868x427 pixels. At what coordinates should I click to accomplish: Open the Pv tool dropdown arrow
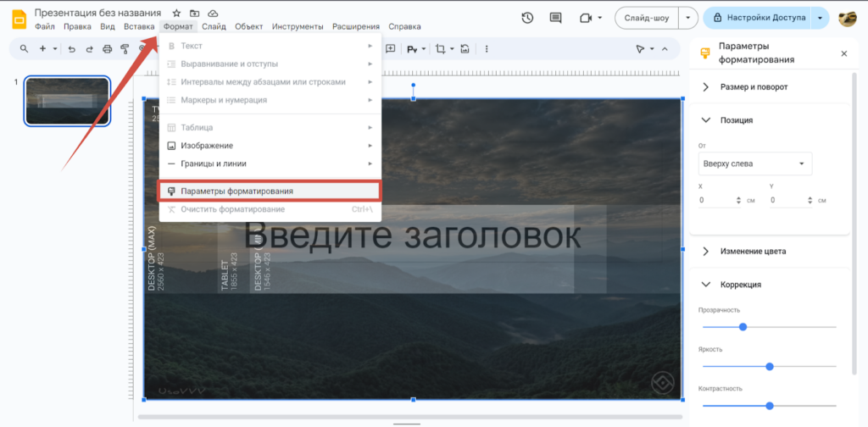click(424, 48)
